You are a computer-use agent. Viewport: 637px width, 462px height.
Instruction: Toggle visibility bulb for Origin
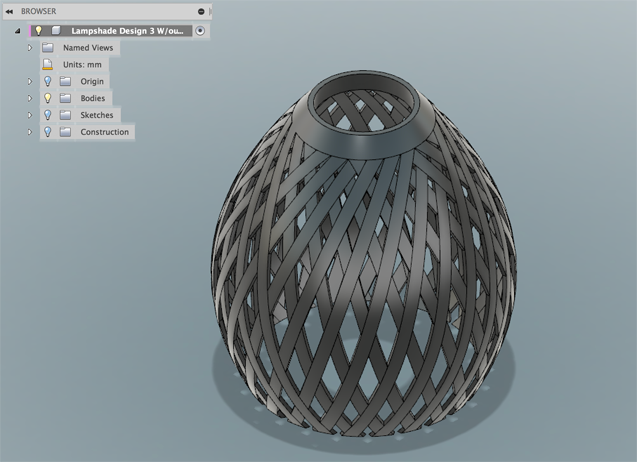(48, 81)
